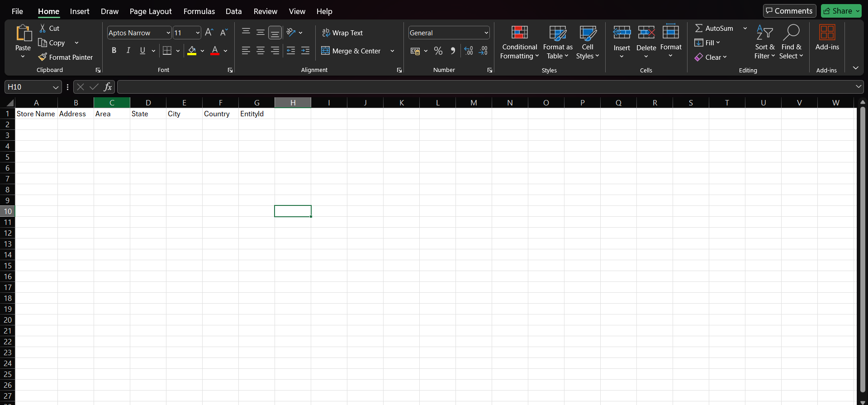
Task: Click the Increase Decimal icon
Action: click(x=469, y=51)
